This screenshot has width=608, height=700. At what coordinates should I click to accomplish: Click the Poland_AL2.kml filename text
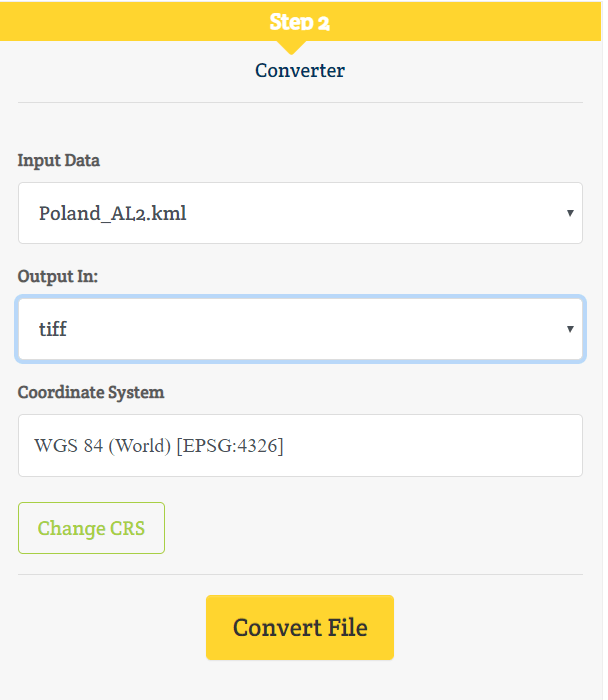pyautogui.click(x=112, y=213)
